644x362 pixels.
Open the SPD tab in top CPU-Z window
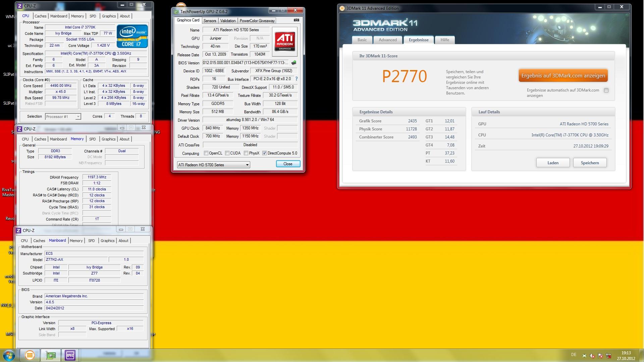pos(93,16)
